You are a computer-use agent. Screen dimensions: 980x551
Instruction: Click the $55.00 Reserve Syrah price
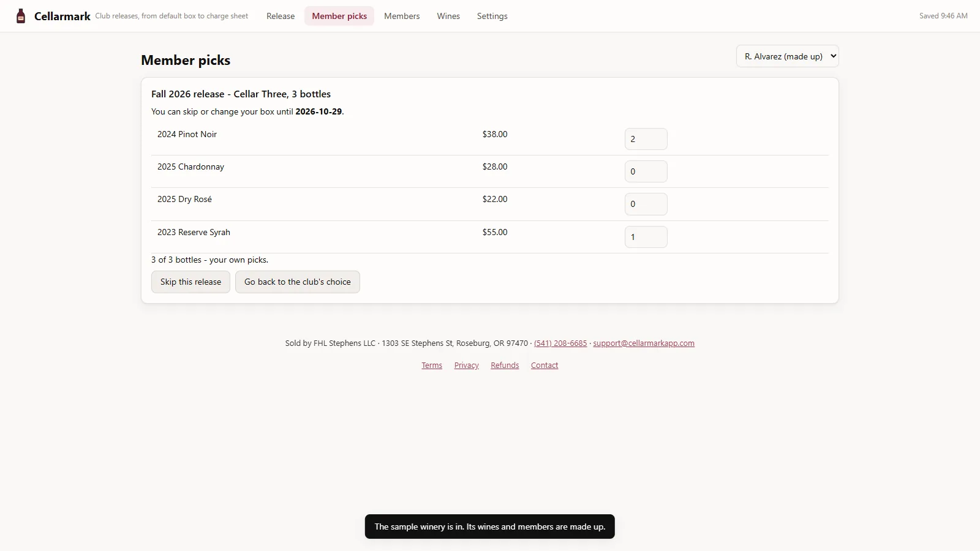[495, 232]
